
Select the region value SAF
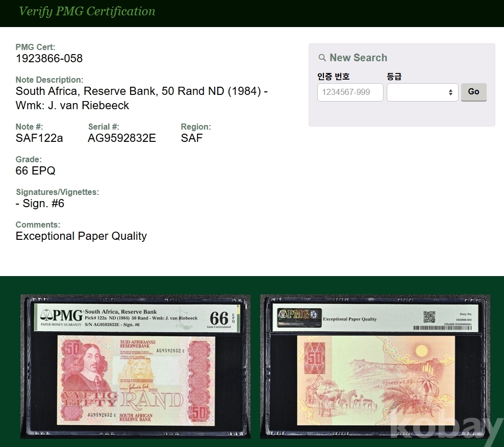(192, 138)
